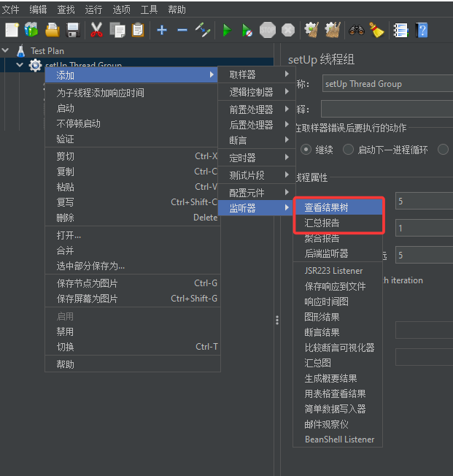Viewport: 453px width, 476px height.
Task: Select the 启动下一进程循环 radio button
Action: [x=348, y=150]
